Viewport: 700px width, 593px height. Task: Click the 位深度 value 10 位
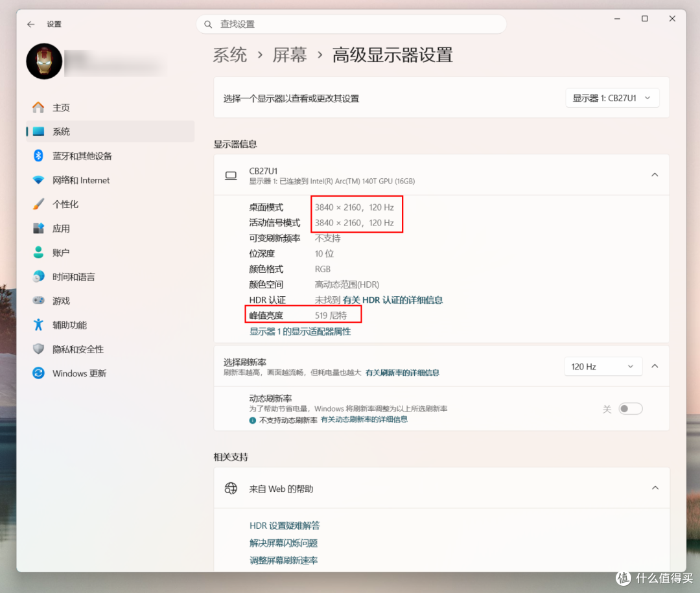(x=324, y=253)
